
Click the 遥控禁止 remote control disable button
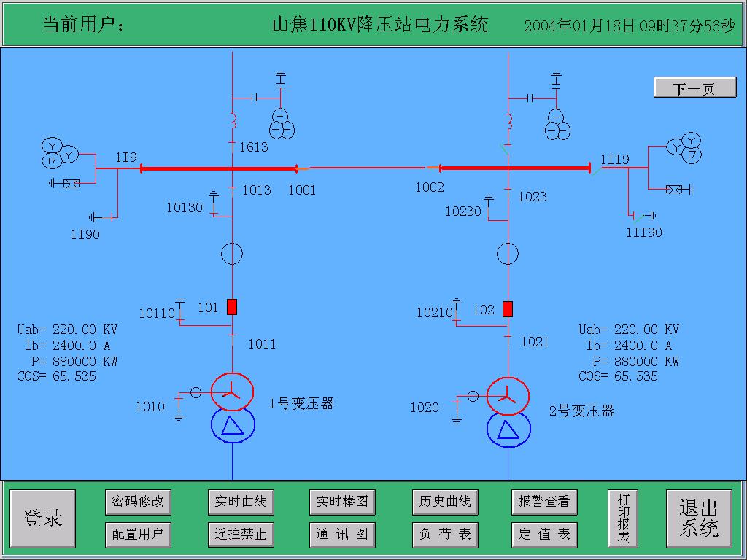pos(241,534)
